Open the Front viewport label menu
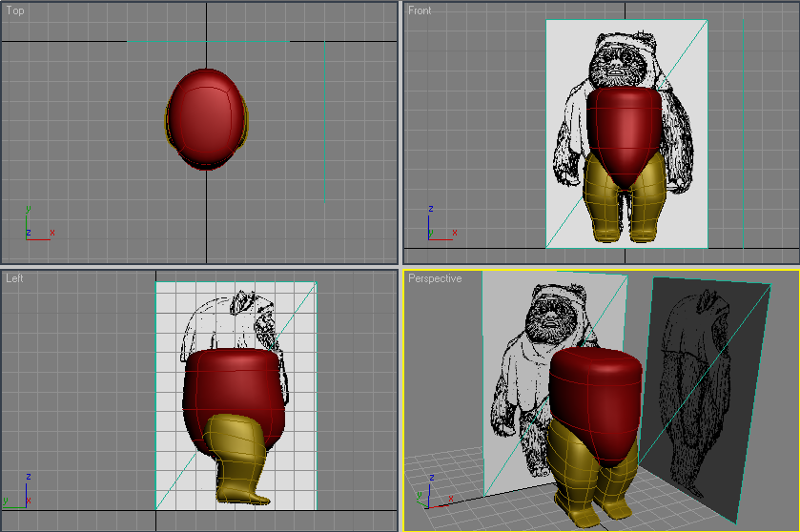The image size is (800, 532). pyautogui.click(x=420, y=10)
